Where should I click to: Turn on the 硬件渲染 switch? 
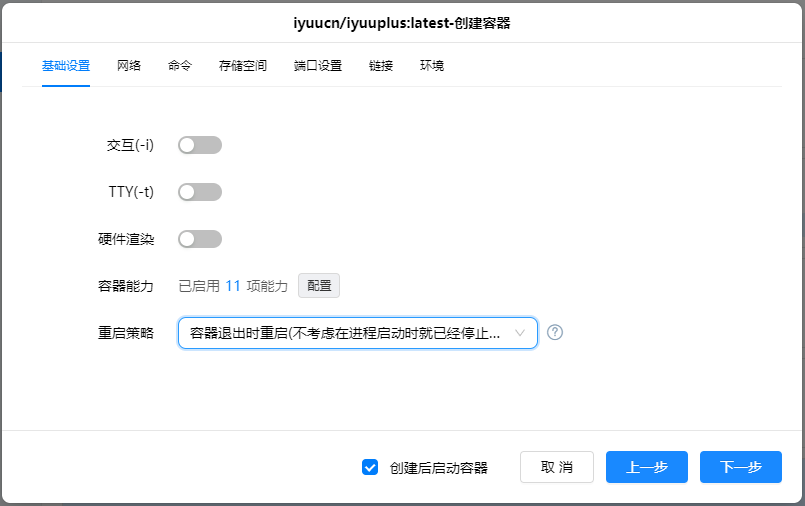tap(199, 239)
